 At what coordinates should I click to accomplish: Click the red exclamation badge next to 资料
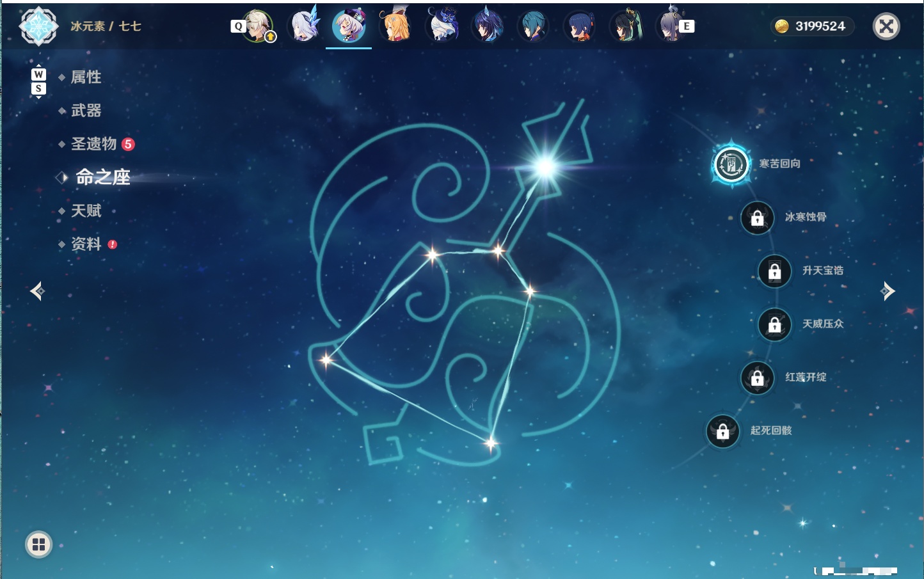tap(113, 244)
